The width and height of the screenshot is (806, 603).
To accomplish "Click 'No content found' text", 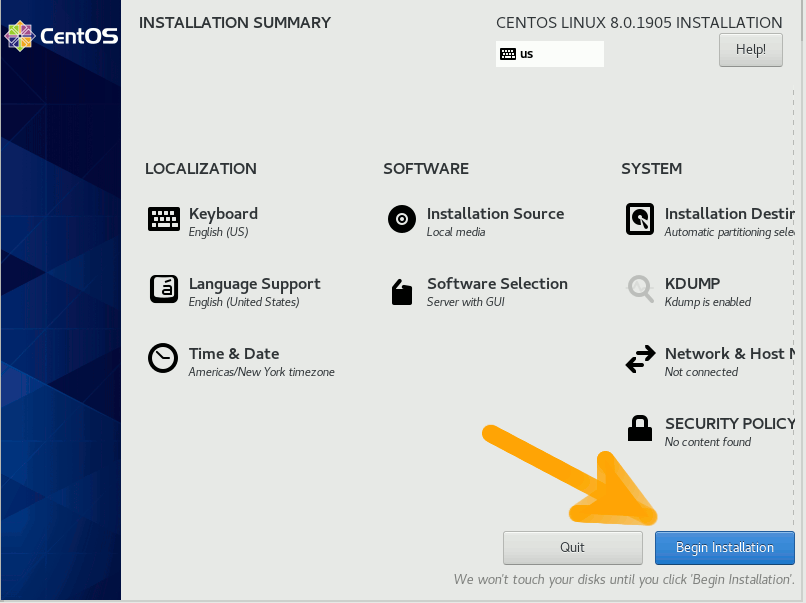I will point(708,442).
